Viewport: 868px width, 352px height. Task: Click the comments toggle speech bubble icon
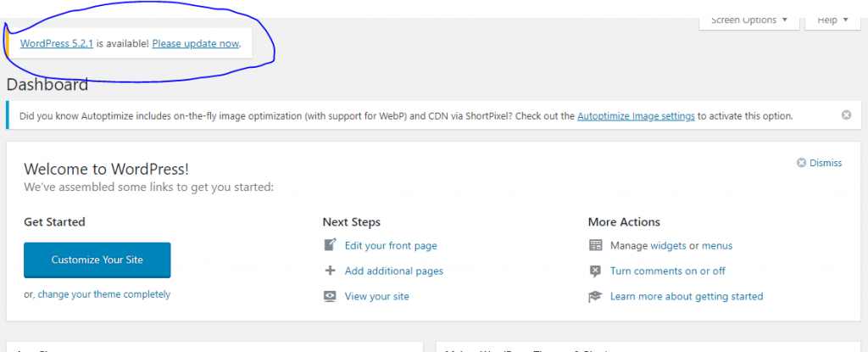coord(595,271)
